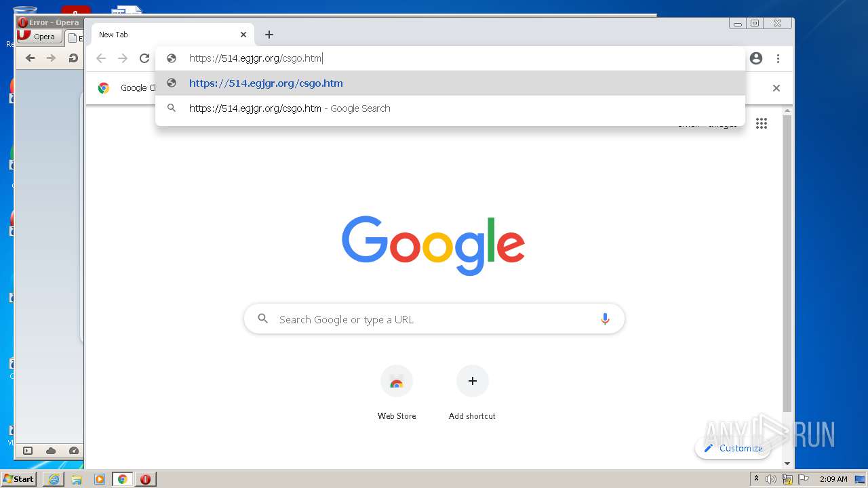Click Chrome's back arrow button

(x=101, y=58)
